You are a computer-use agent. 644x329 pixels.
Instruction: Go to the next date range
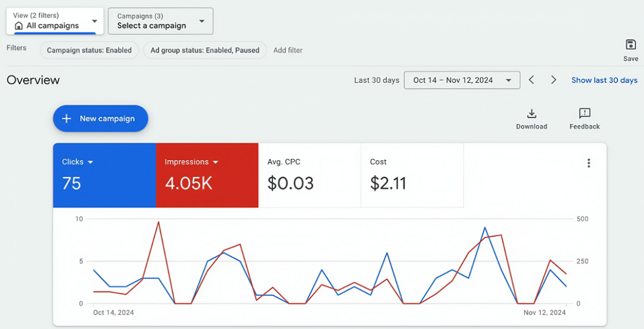click(553, 80)
